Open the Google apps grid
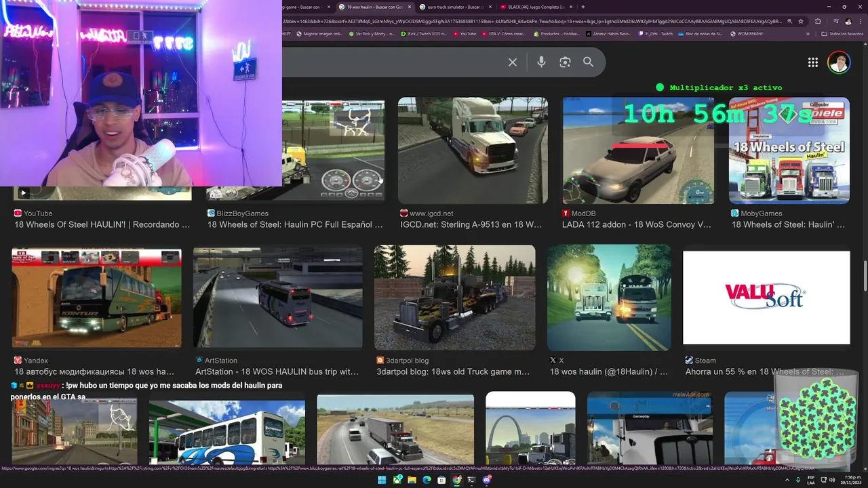868x488 pixels. pos(812,62)
